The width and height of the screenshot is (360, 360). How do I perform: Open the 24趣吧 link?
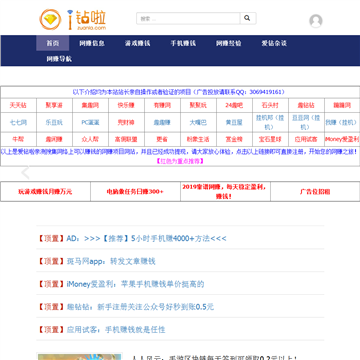pos(234,105)
